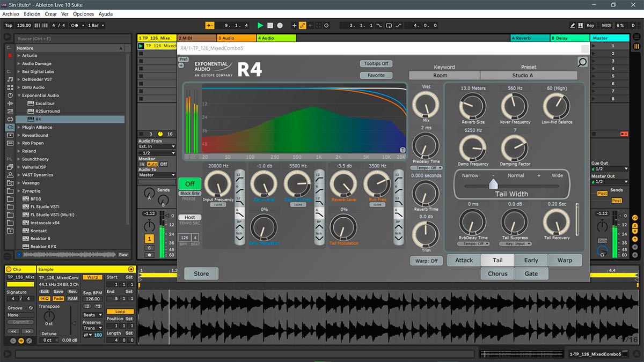This screenshot has width=644, height=362.
Task: Toggle the loop switch in control bar
Action: point(389,25)
